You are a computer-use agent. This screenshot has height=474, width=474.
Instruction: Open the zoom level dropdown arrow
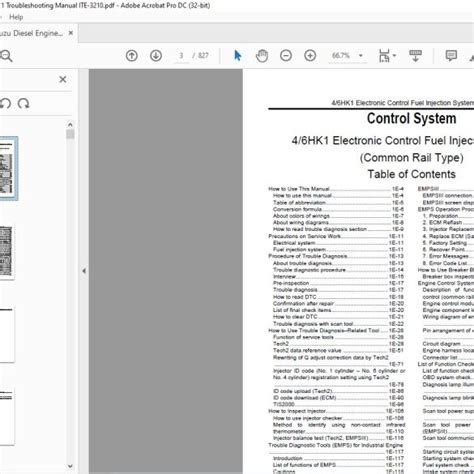click(x=361, y=56)
